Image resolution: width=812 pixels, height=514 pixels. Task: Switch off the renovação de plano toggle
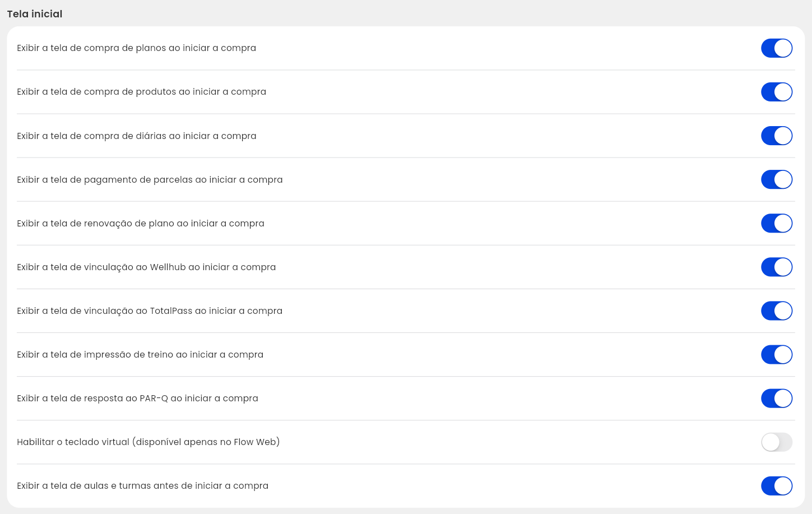[776, 223]
